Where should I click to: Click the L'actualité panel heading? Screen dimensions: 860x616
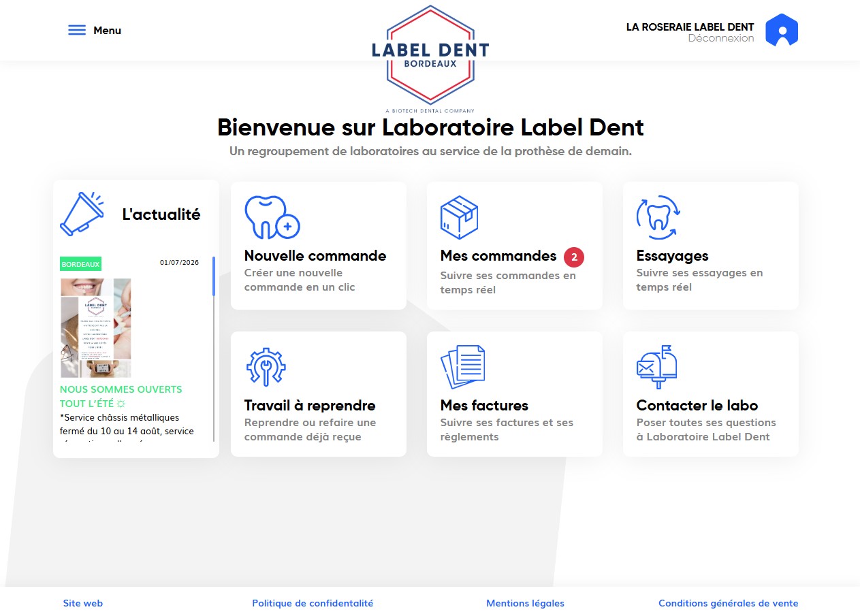click(161, 214)
